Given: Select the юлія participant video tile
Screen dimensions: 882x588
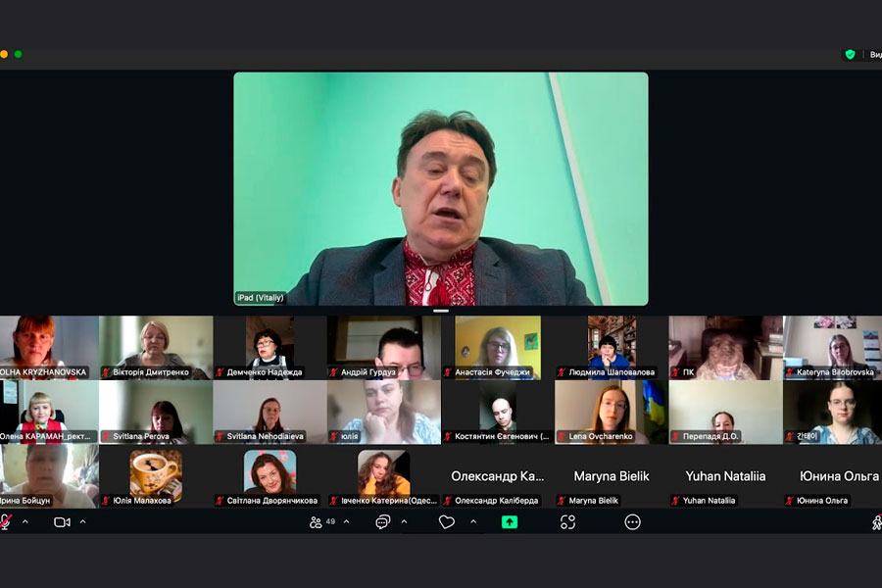Looking at the screenshot, I should click(384, 413).
